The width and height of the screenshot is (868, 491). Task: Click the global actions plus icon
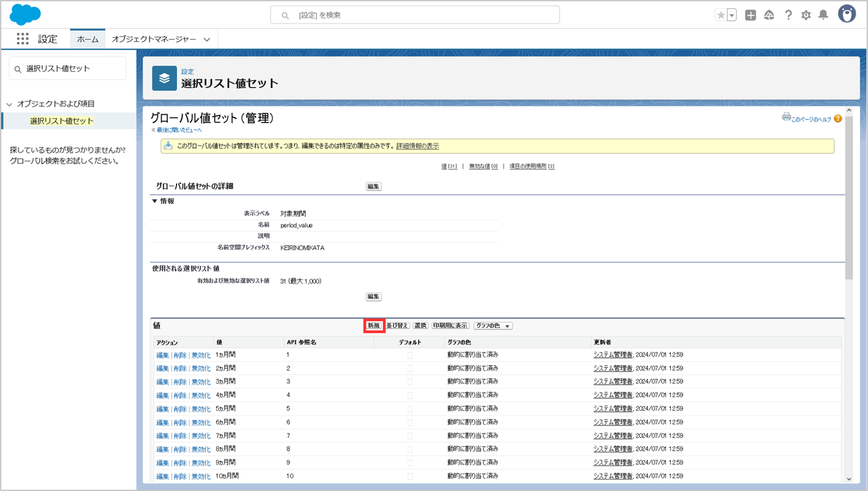pyautogui.click(x=750, y=15)
